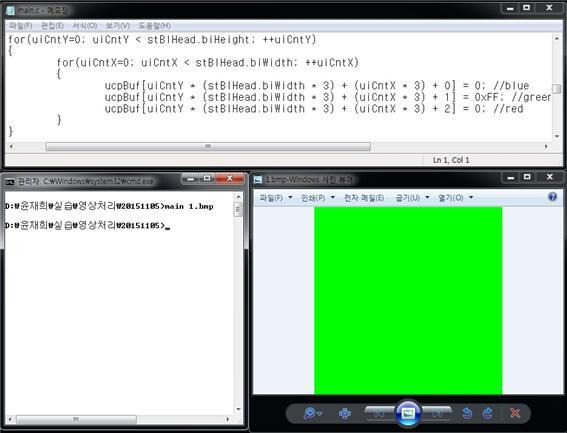The height and width of the screenshot is (433, 567).
Task: Click the 0xFF green assignment line
Action: pos(328,97)
